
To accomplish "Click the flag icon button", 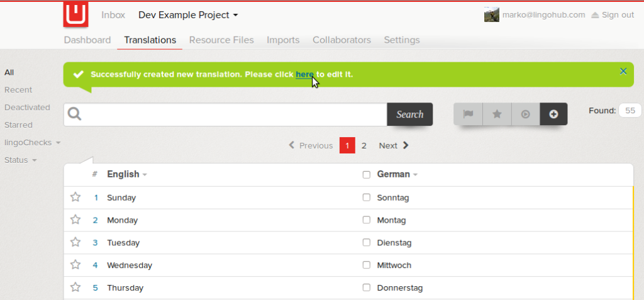I will 468,114.
